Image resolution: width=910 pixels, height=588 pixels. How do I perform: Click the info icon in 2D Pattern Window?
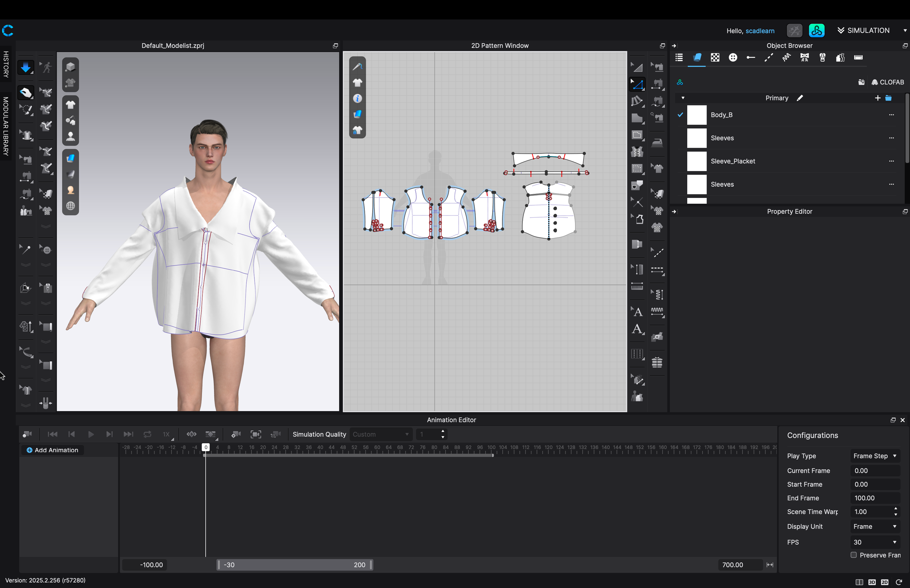tap(357, 99)
